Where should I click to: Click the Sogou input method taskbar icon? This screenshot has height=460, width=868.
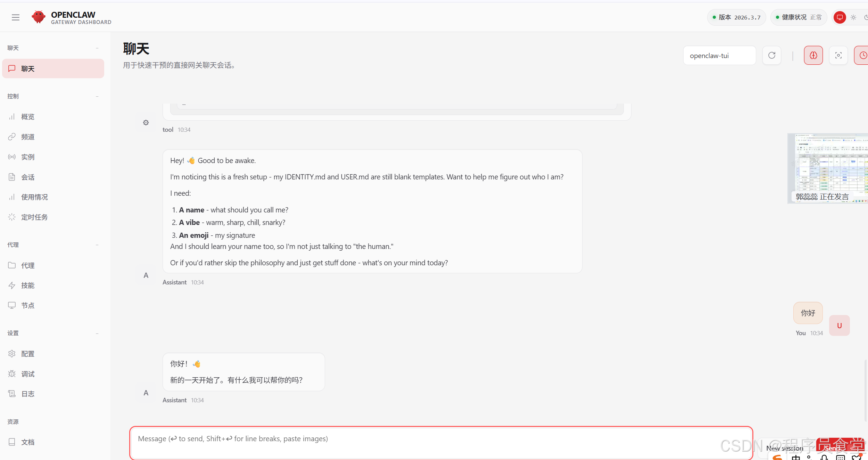point(777,457)
